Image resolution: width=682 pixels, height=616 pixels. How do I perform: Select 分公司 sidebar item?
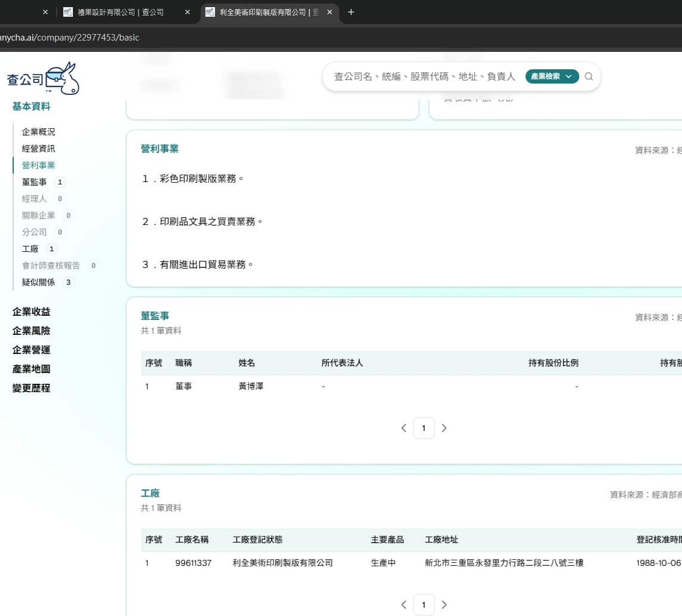click(x=35, y=232)
